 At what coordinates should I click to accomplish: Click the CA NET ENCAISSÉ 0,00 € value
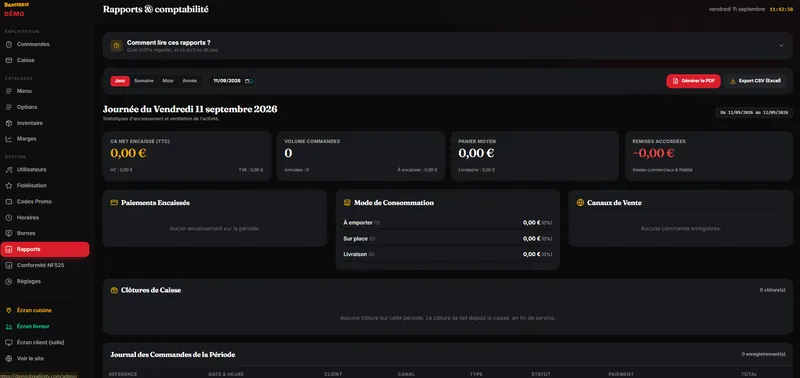128,153
